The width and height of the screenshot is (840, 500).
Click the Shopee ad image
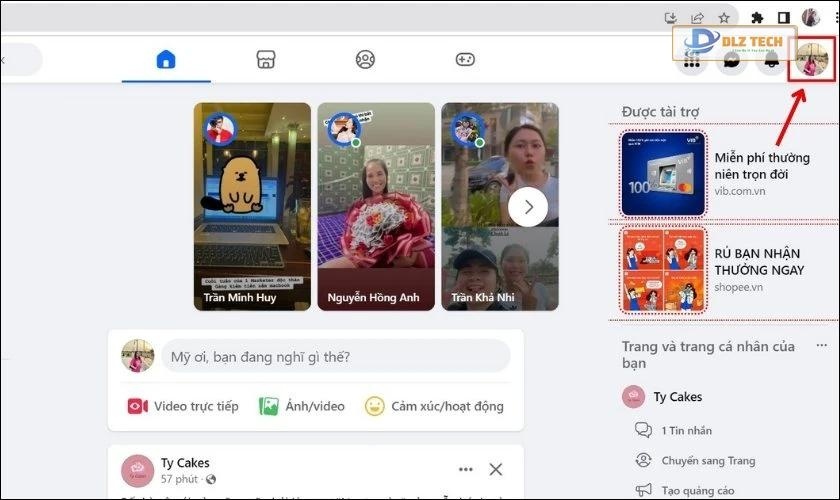tap(663, 270)
